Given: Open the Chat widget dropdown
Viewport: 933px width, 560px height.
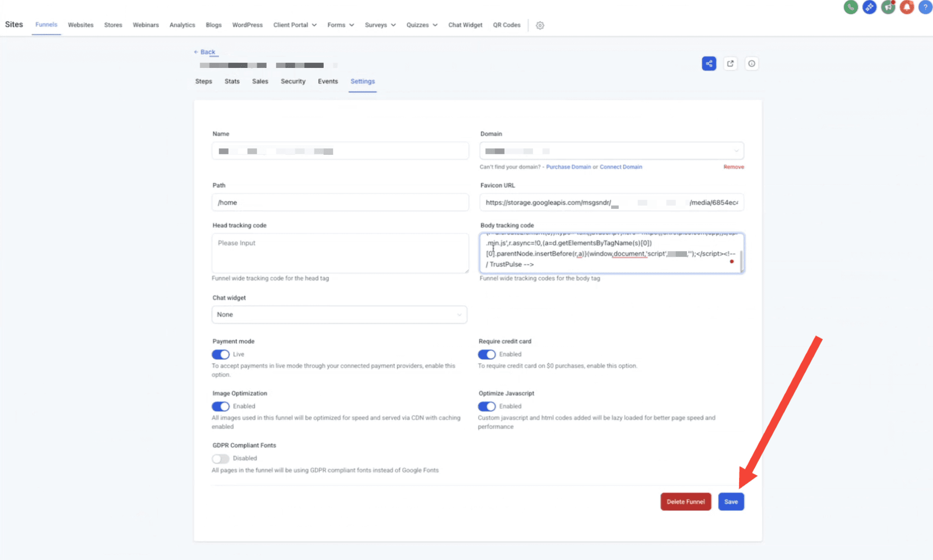Looking at the screenshot, I should tap(339, 314).
